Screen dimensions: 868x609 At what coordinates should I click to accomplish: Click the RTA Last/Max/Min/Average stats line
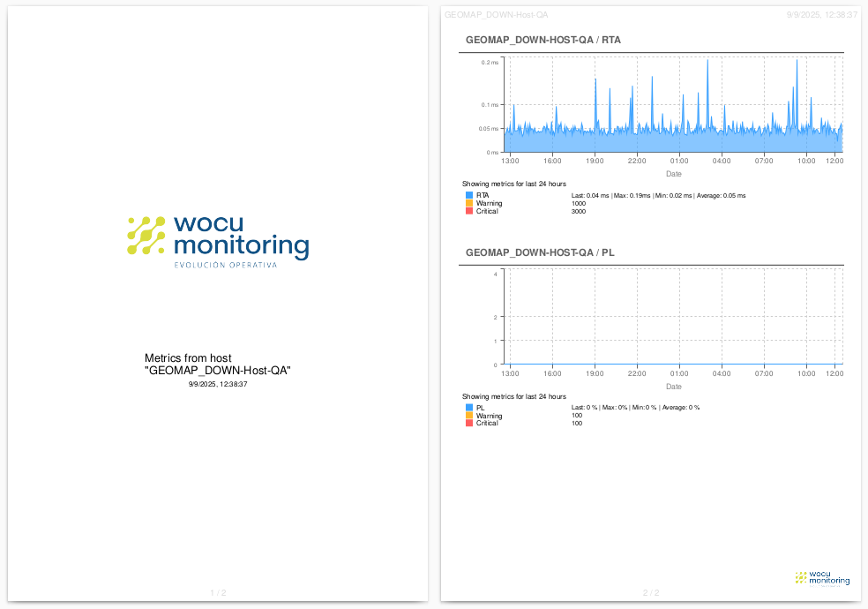point(658,195)
